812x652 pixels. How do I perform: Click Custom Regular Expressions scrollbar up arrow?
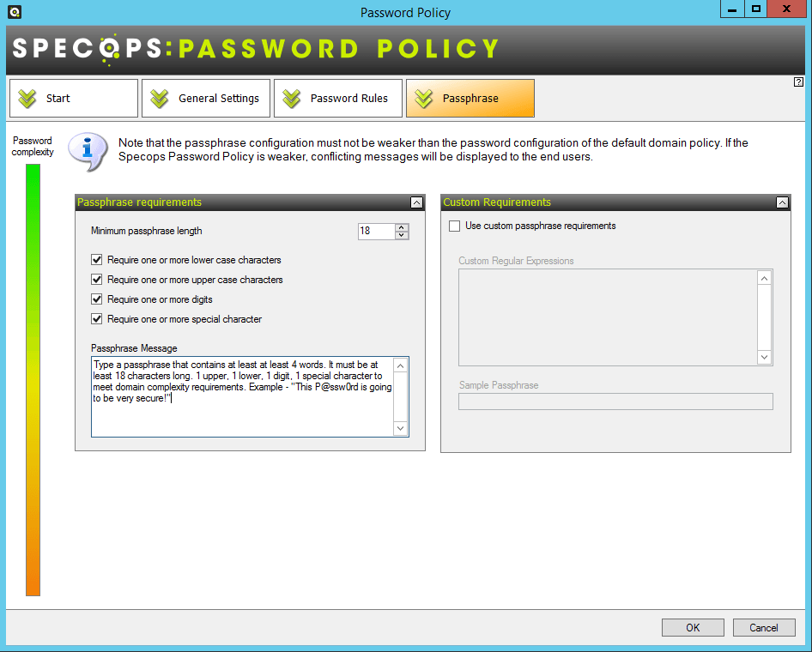(x=764, y=279)
